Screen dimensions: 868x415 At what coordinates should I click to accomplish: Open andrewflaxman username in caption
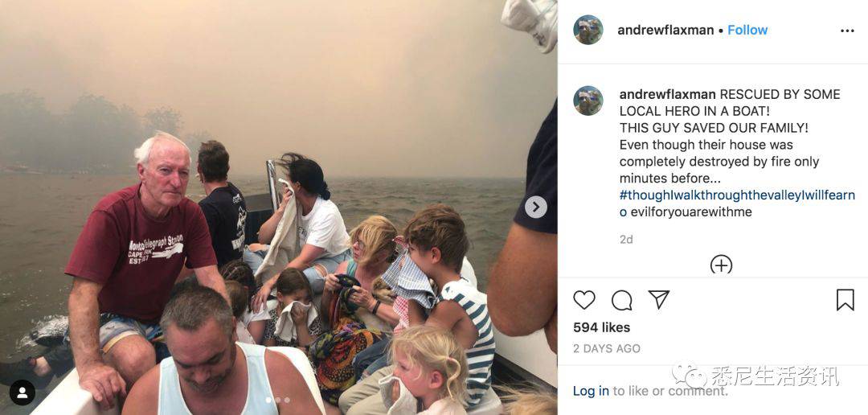668,95
